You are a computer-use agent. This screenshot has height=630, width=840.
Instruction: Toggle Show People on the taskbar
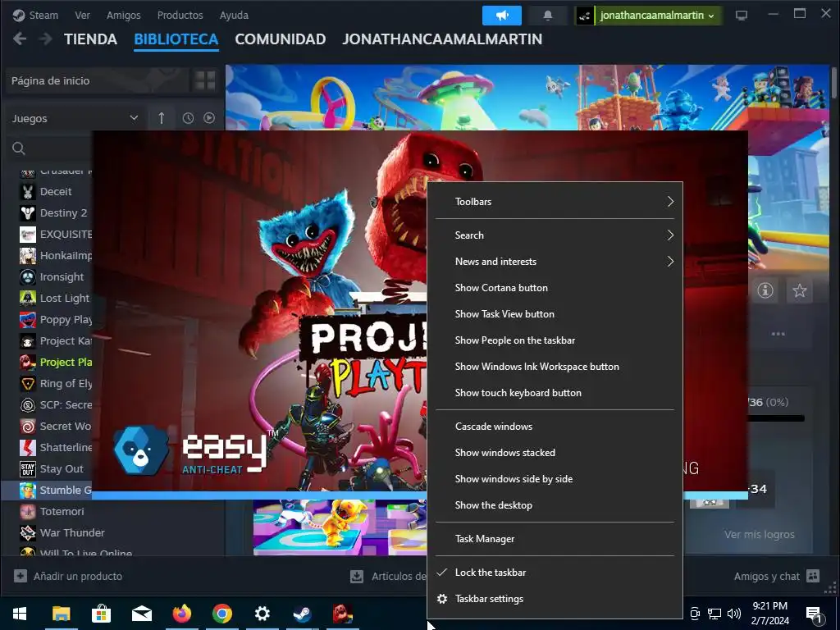point(555,340)
